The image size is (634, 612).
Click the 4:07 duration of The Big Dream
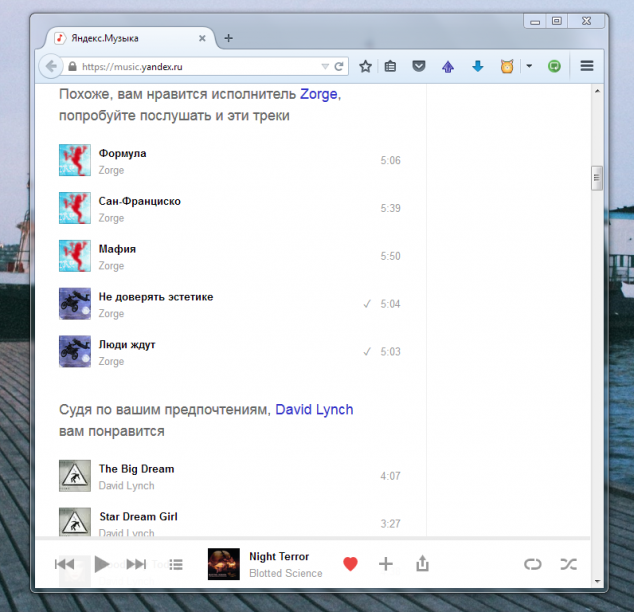pos(390,476)
